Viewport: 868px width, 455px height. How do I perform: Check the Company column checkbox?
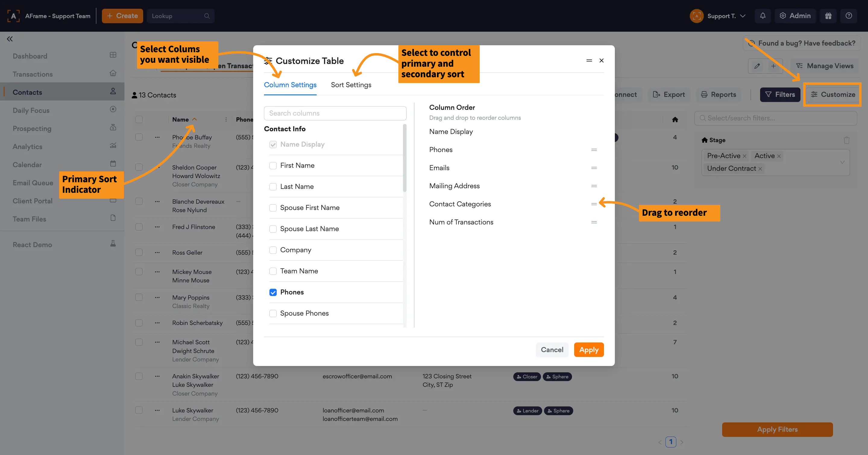pyautogui.click(x=273, y=250)
